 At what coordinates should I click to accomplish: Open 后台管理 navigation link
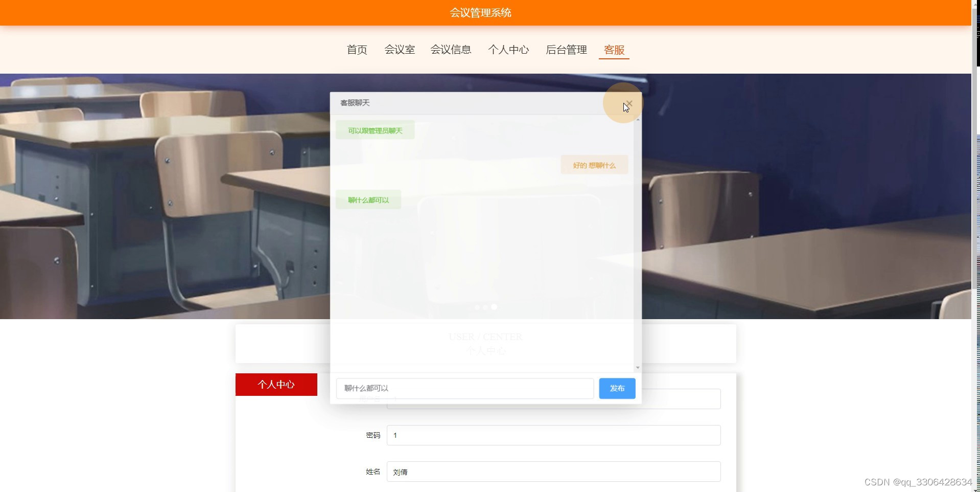[x=566, y=50]
